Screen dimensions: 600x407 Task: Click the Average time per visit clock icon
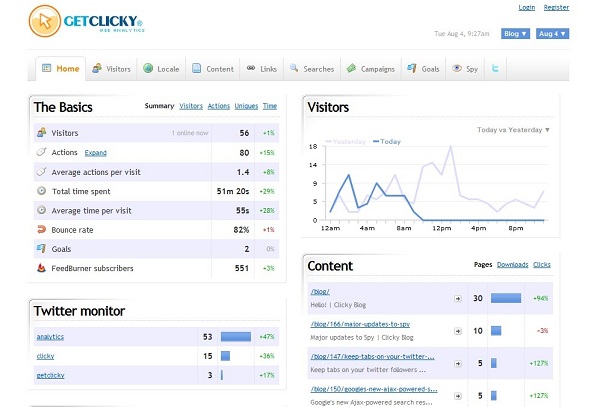coord(41,210)
